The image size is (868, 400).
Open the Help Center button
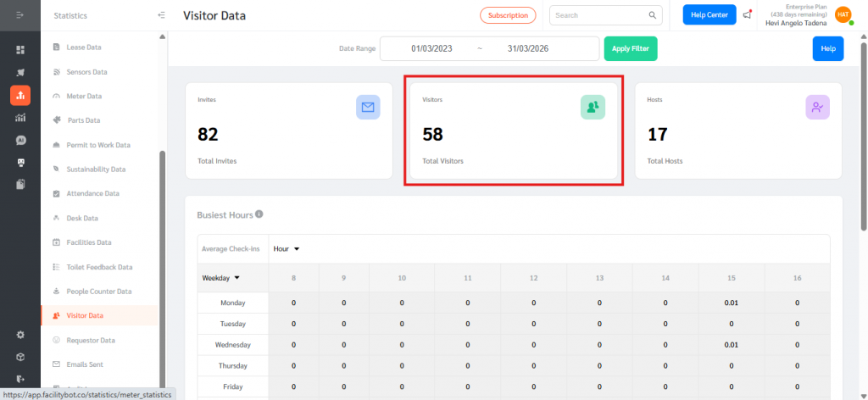pyautogui.click(x=709, y=15)
